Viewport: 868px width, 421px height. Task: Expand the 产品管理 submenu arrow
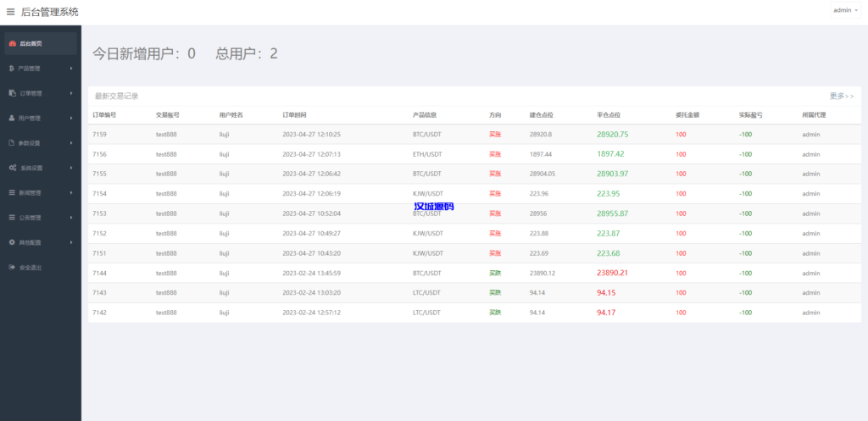(71, 69)
